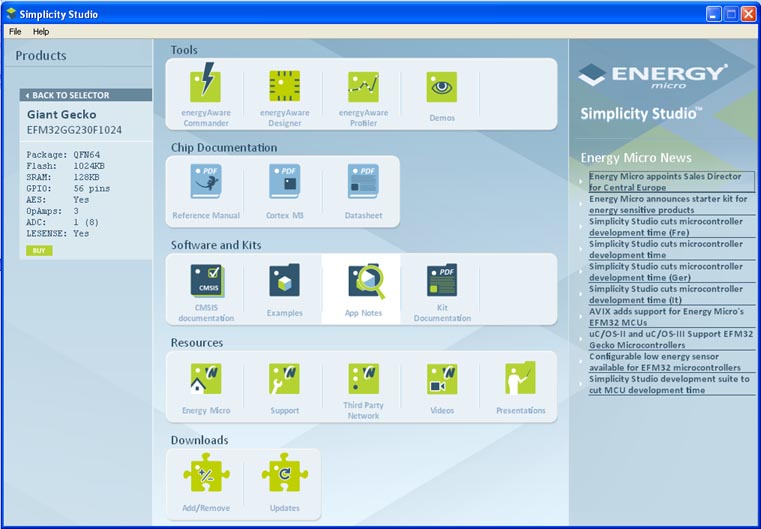Open the App Notes browser

click(x=362, y=290)
